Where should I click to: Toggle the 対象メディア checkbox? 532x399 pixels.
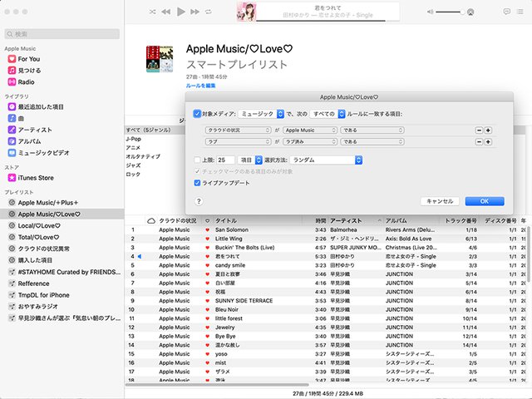tap(196, 113)
